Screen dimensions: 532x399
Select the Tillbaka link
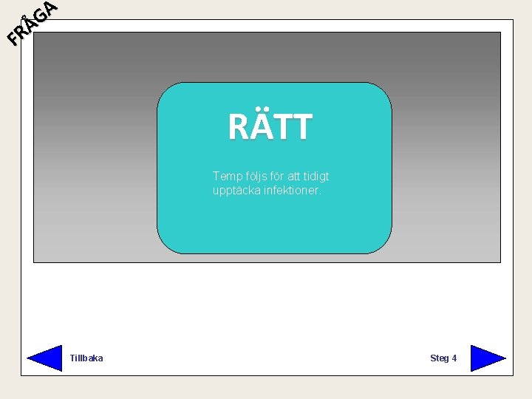[86, 358]
